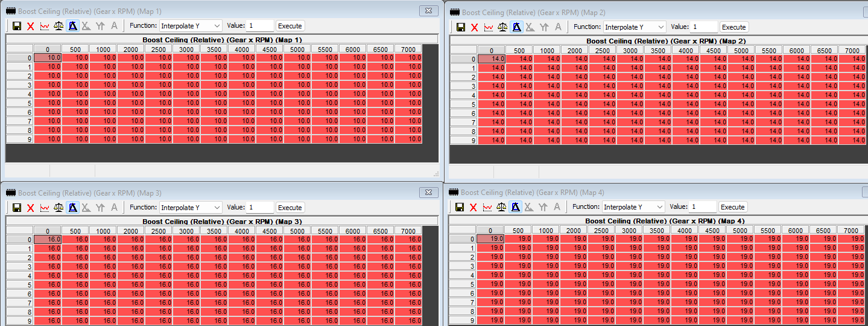Click the save icon in Map 1 window
868x326 pixels.
[x=16, y=26]
